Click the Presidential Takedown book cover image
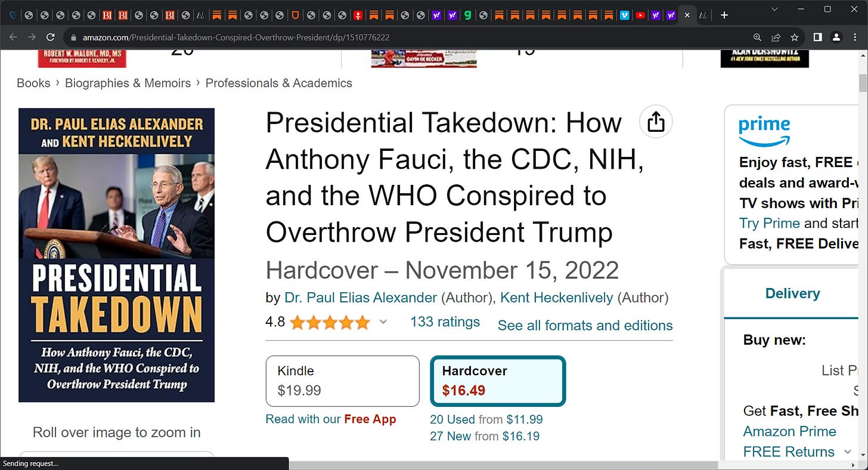868x470 pixels. tap(116, 255)
